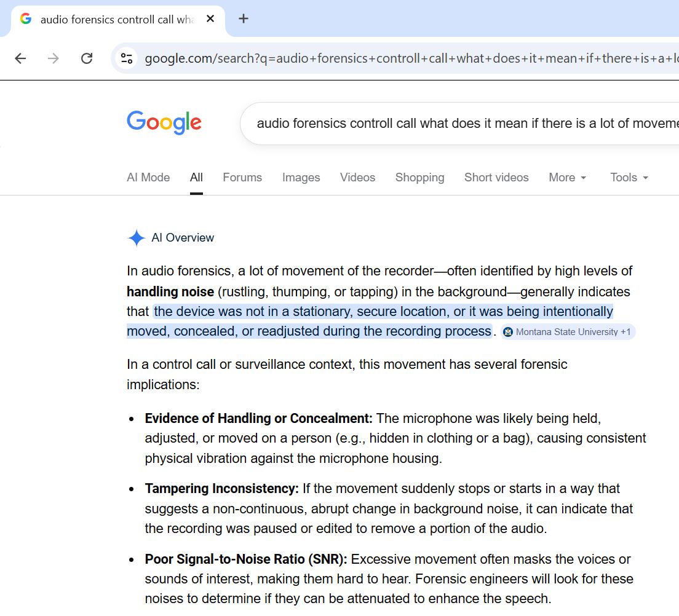The height and width of the screenshot is (616, 679).
Task: Click the AI Overview sparkle icon
Action: click(136, 238)
